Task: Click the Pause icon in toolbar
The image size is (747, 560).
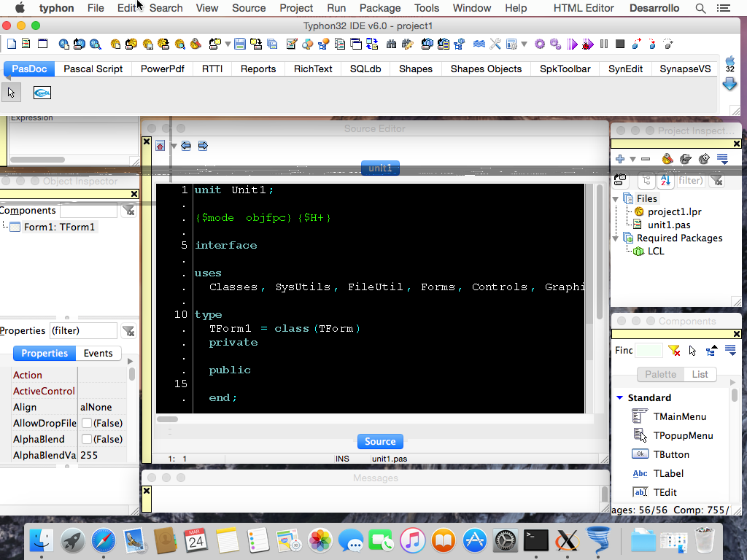Action: pyautogui.click(x=604, y=44)
